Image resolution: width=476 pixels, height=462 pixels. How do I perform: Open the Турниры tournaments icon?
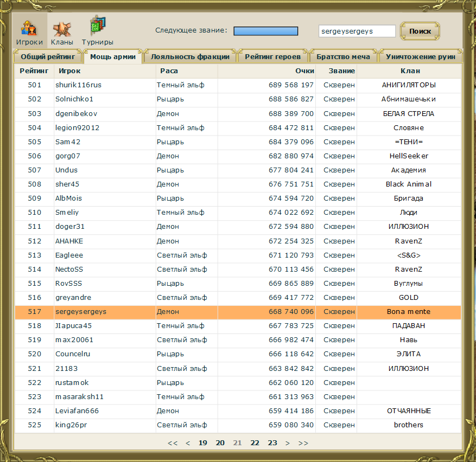[98, 31]
